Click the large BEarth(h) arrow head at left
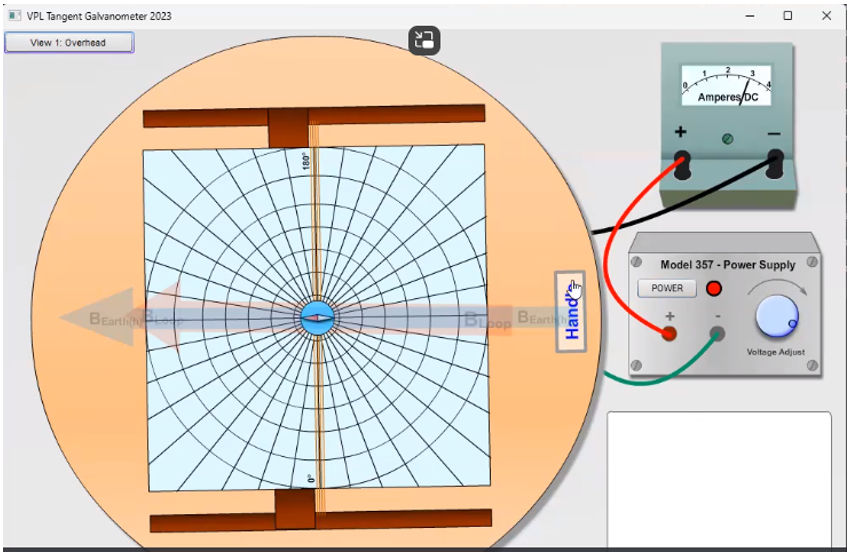 (98, 318)
